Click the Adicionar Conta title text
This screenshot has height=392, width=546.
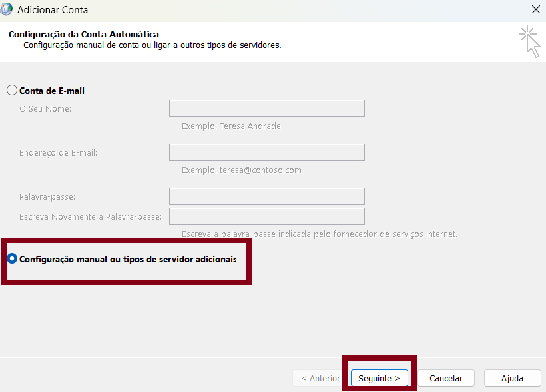[53, 10]
